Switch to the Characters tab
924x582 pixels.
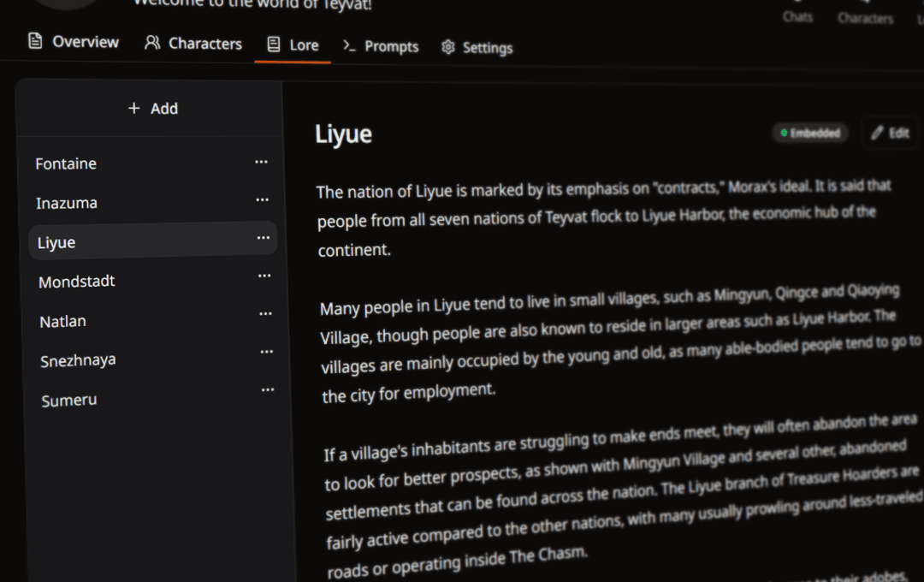193,43
